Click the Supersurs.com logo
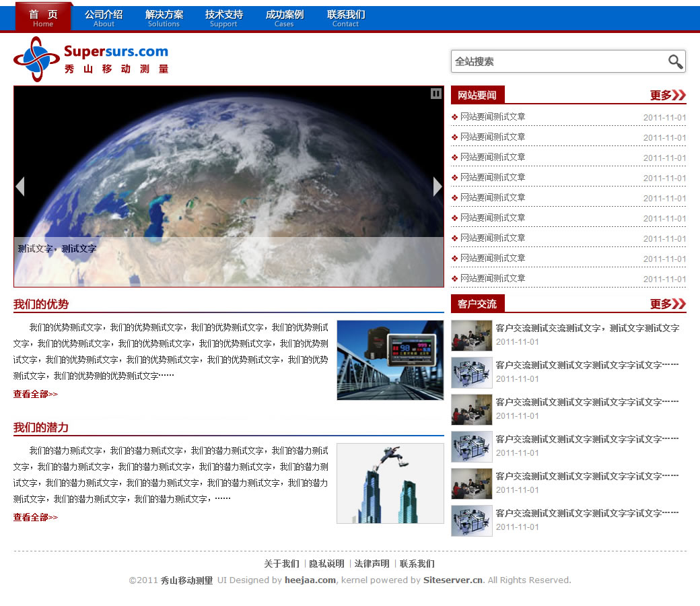Image resolution: width=700 pixels, height=606 pixels. pos(91,59)
